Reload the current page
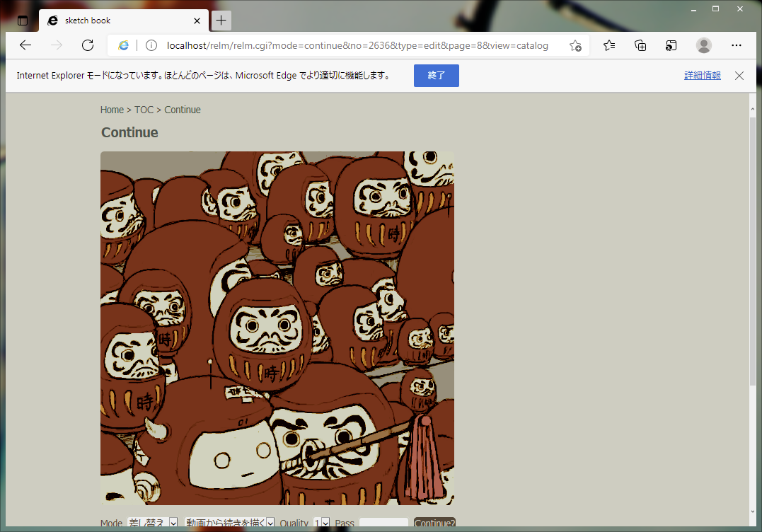762x532 pixels. 88,46
